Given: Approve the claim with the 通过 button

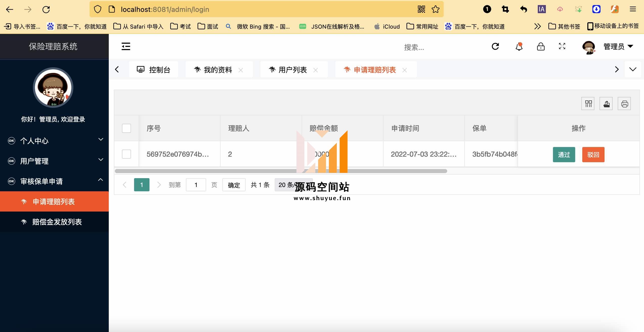Looking at the screenshot, I should pyautogui.click(x=564, y=155).
